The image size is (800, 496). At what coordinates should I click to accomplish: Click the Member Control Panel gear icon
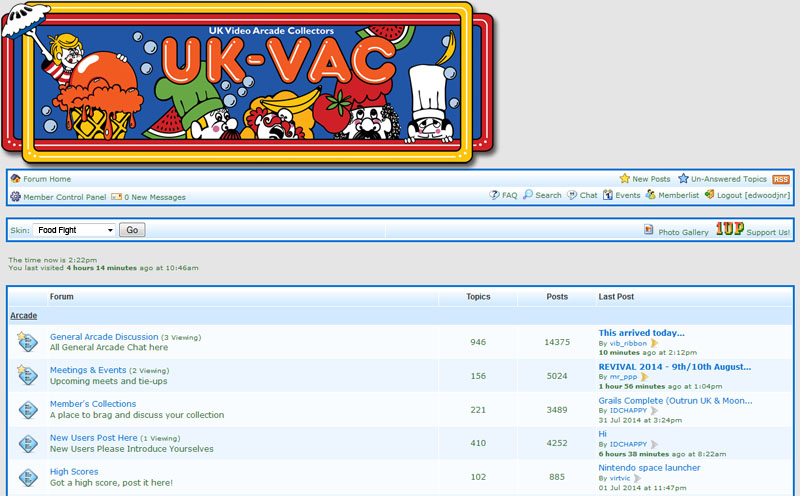[15, 196]
